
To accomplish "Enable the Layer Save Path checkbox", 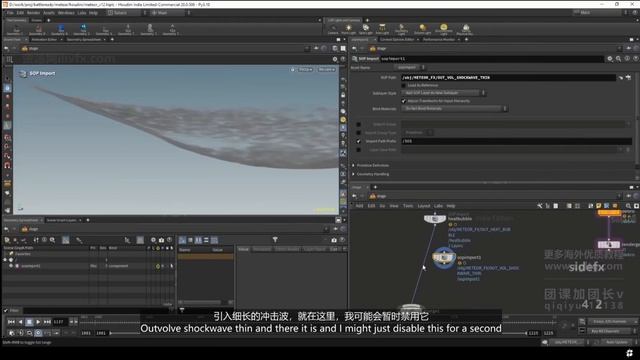I will 358,150.
